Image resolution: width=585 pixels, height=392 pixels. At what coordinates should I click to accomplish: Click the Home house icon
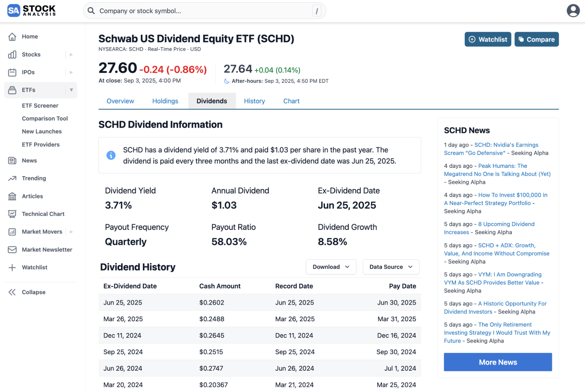click(x=12, y=37)
